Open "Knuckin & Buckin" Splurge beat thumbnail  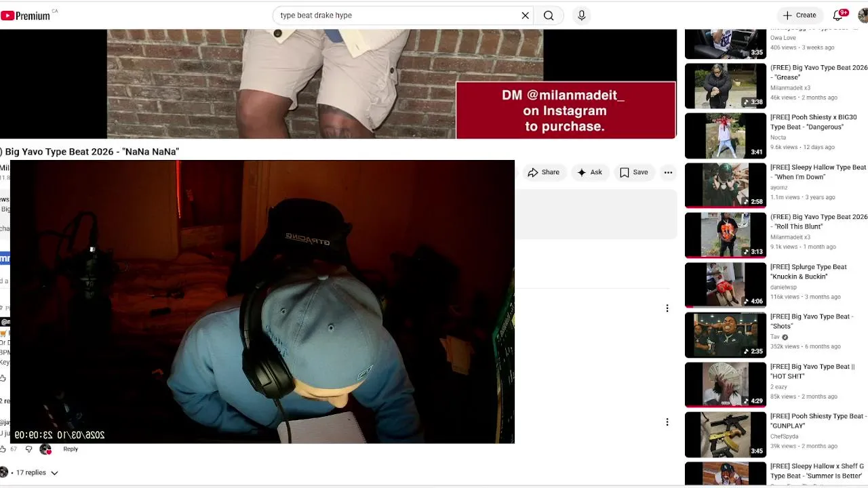click(x=725, y=285)
